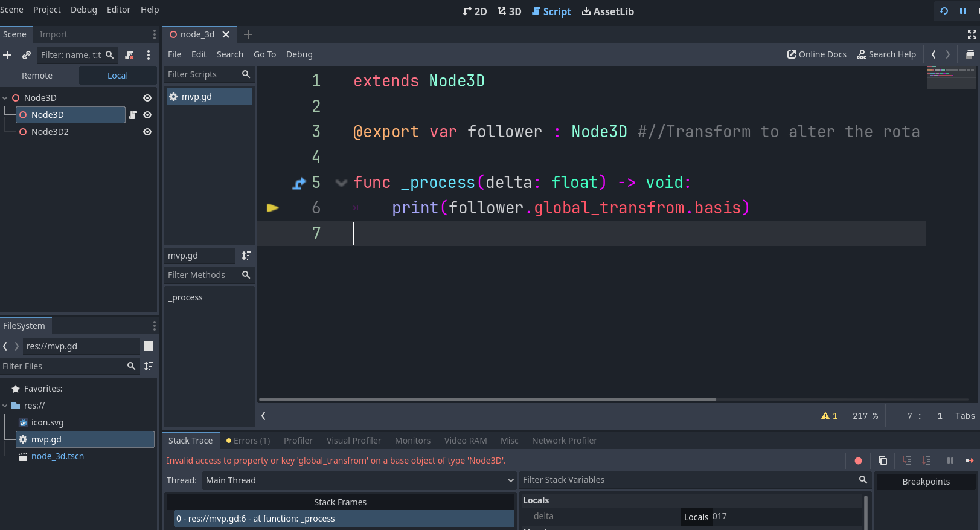Open the Debug top menu
This screenshot has width=980, height=530.
(84, 10)
